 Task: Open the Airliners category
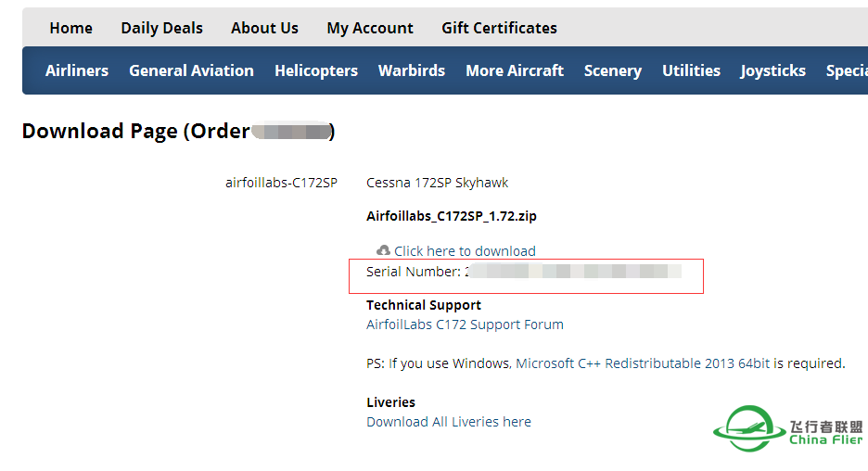coord(77,70)
